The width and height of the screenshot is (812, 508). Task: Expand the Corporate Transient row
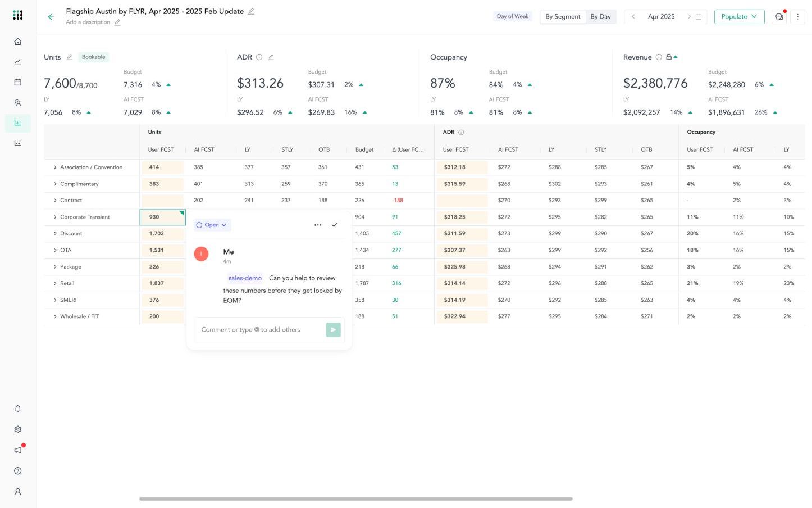(55, 217)
